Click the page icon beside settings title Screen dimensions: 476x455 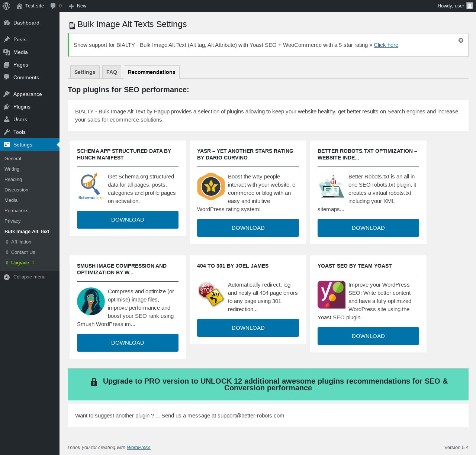pos(72,26)
